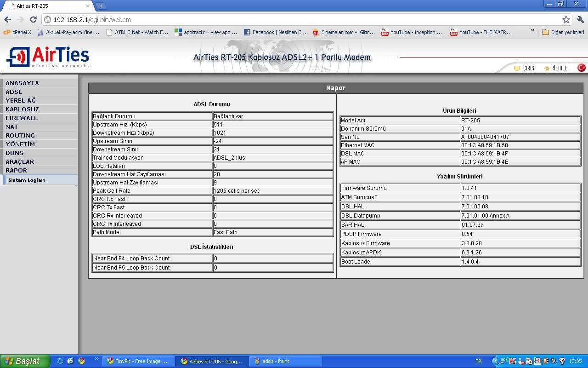Switch to the Airties RT-205 taskbar window
Viewport: 588px width, 368px height.
(x=212, y=361)
